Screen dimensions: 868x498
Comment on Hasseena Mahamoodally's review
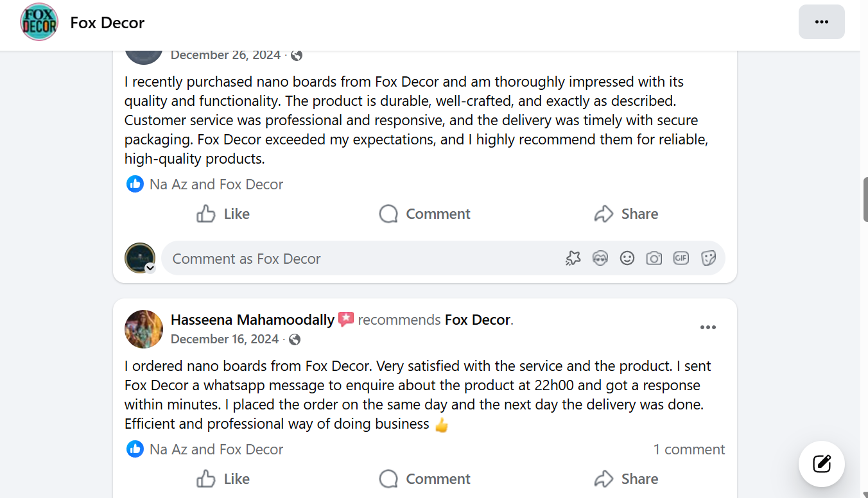425,479
